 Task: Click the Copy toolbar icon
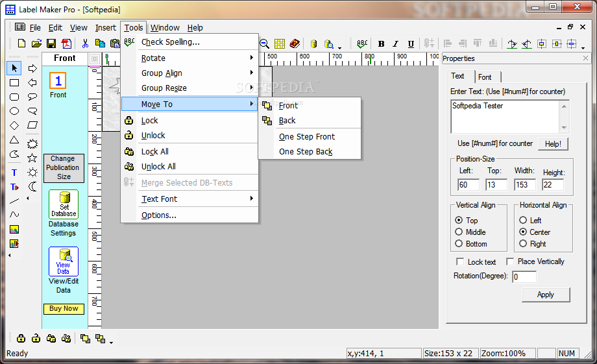100,43
